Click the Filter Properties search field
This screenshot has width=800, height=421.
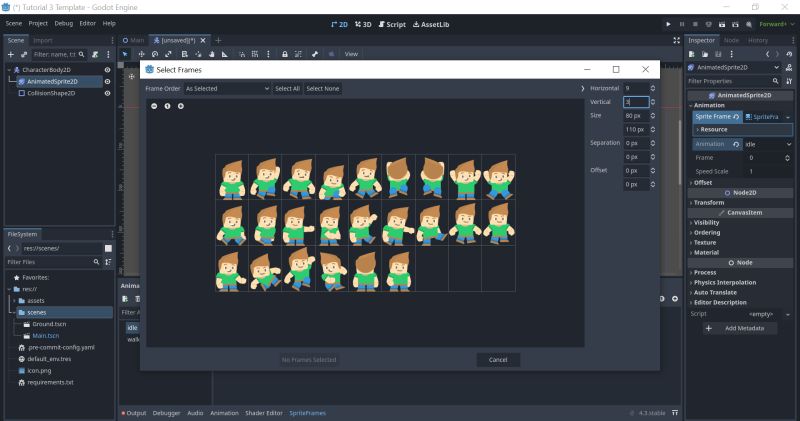(x=734, y=81)
